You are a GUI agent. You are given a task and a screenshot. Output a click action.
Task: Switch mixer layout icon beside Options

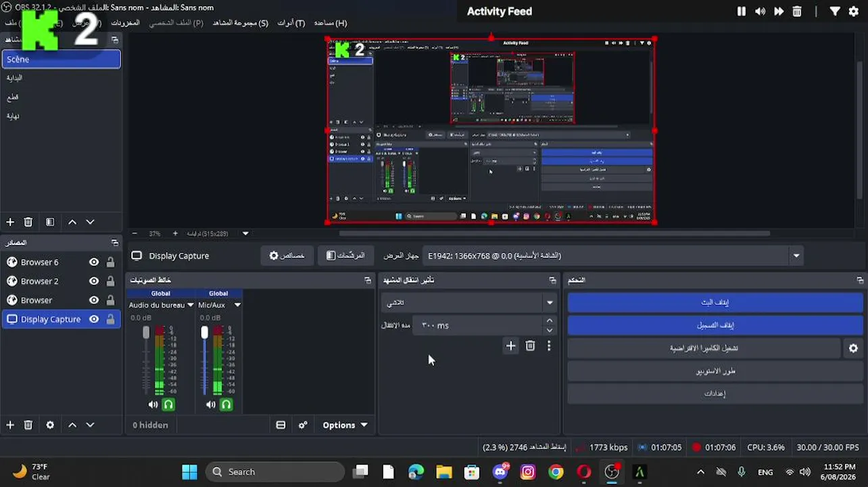tap(281, 425)
